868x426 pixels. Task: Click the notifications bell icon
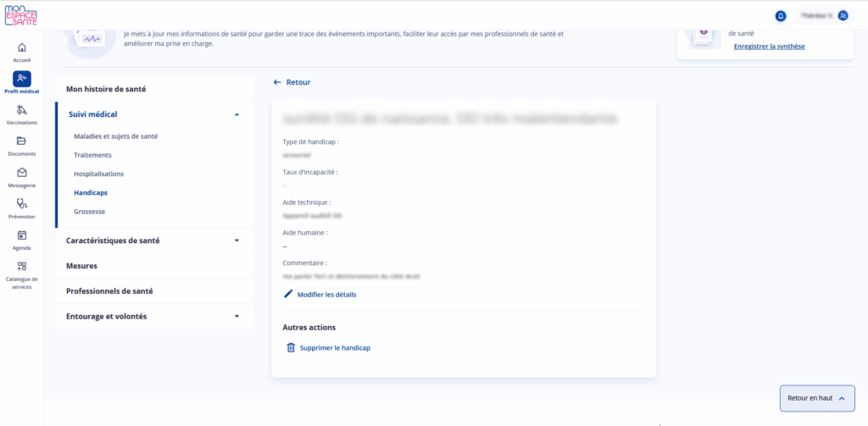pyautogui.click(x=780, y=15)
